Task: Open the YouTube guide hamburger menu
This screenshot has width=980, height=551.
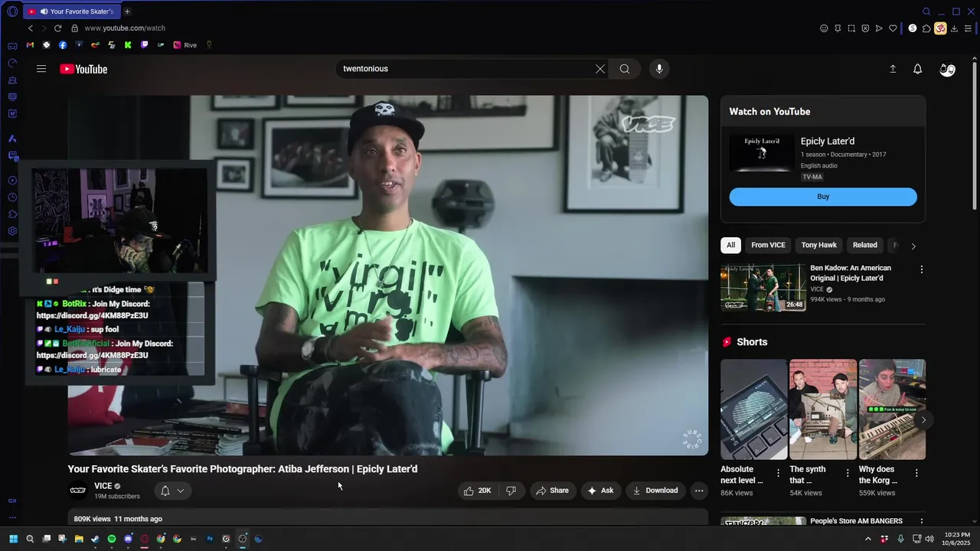Action: pyautogui.click(x=41, y=69)
